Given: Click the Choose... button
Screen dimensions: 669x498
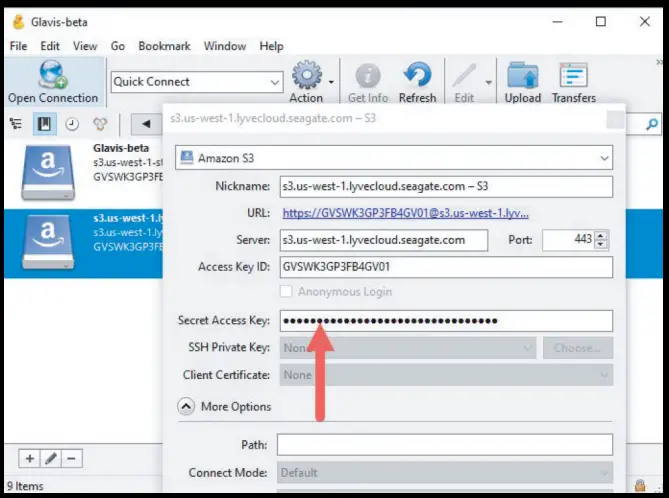Looking at the screenshot, I should 578,348.
